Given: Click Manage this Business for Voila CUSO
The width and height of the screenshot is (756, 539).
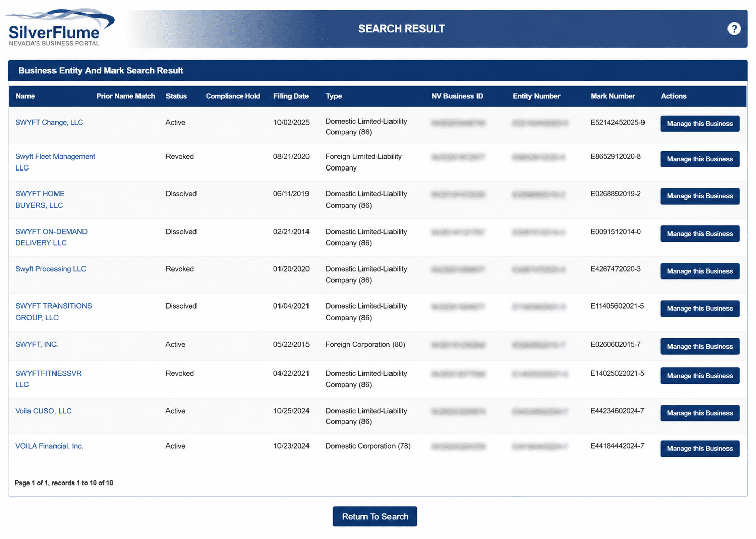Looking at the screenshot, I should [x=700, y=413].
